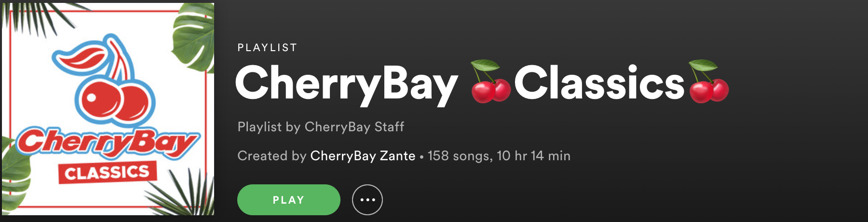Click the Created by text
The image size is (868, 222).
click(272, 156)
